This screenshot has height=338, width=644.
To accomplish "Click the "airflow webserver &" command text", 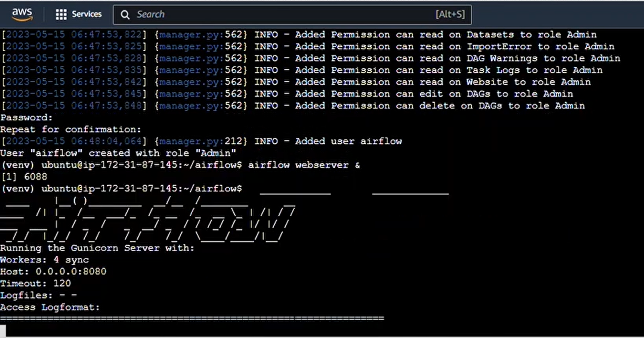I will pyautogui.click(x=304, y=165).
